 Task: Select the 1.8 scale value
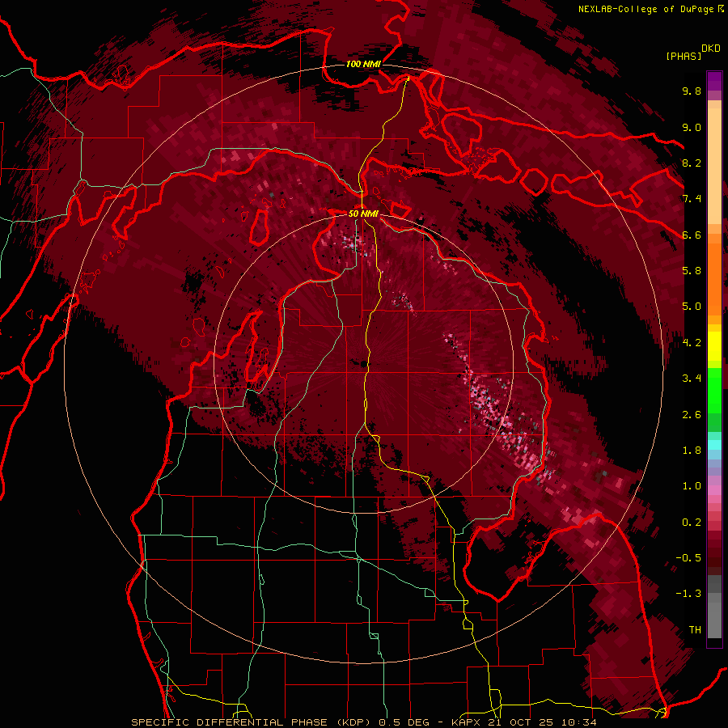692,451
